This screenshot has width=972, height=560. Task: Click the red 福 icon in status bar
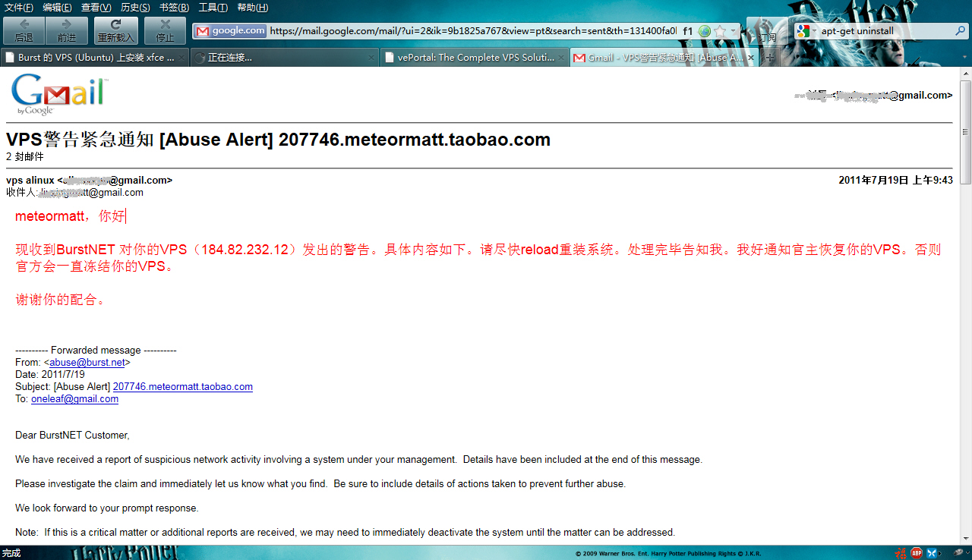tap(900, 553)
